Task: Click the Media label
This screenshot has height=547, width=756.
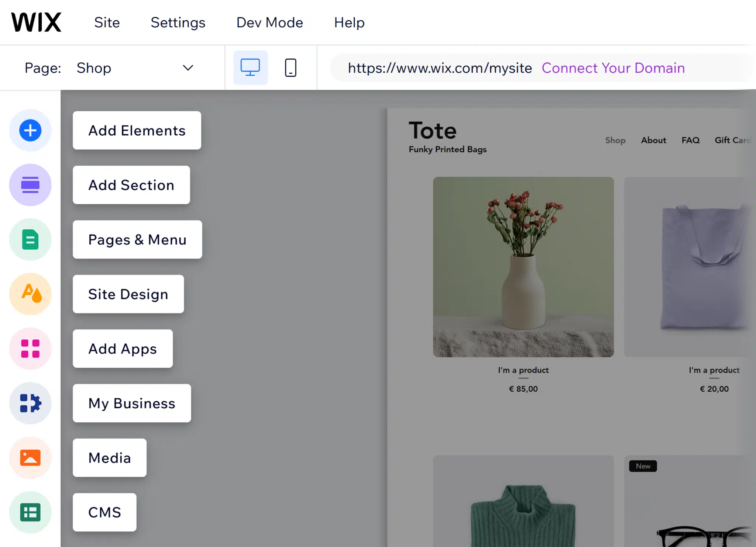Action: click(x=110, y=458)
